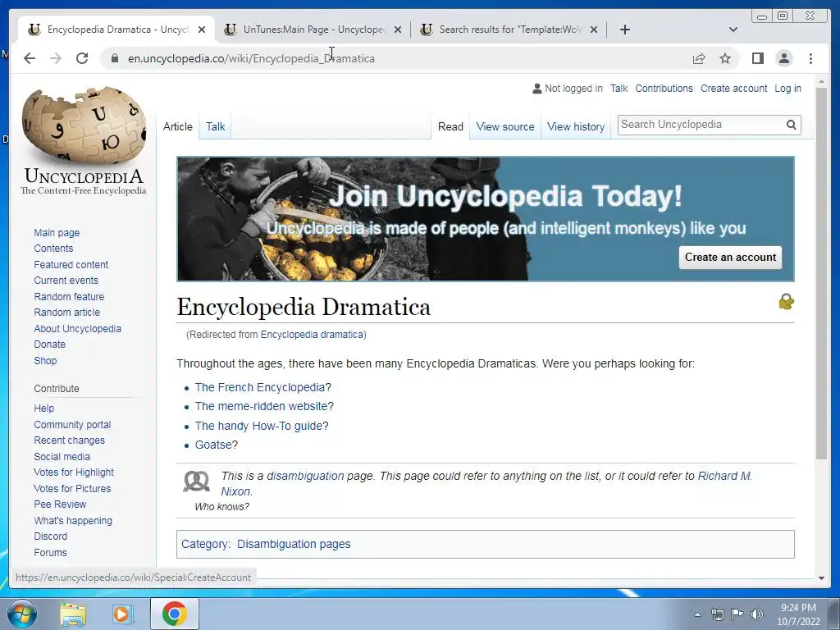The width and height of the screenshot is (840, 630).
Task: Switch to Search results for Template tab
Action: pos(509,30)
